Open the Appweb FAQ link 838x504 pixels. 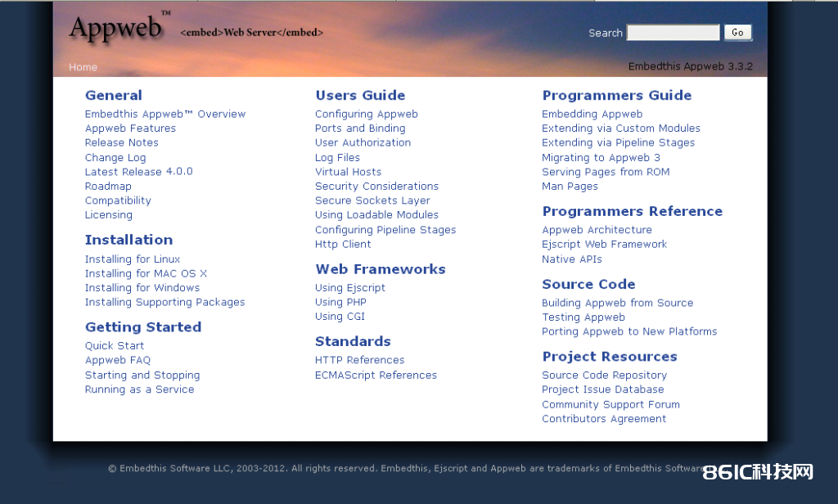(x=118, y=360)
